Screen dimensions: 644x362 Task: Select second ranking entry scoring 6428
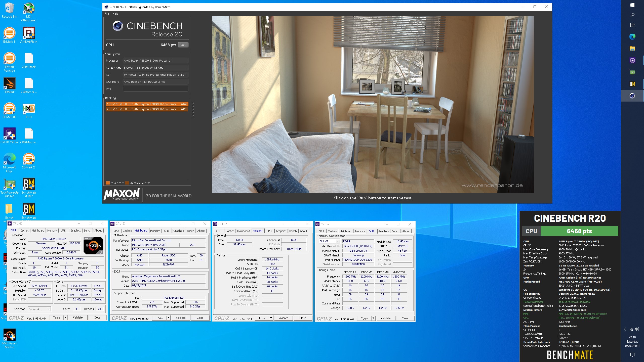coord(147,109)
